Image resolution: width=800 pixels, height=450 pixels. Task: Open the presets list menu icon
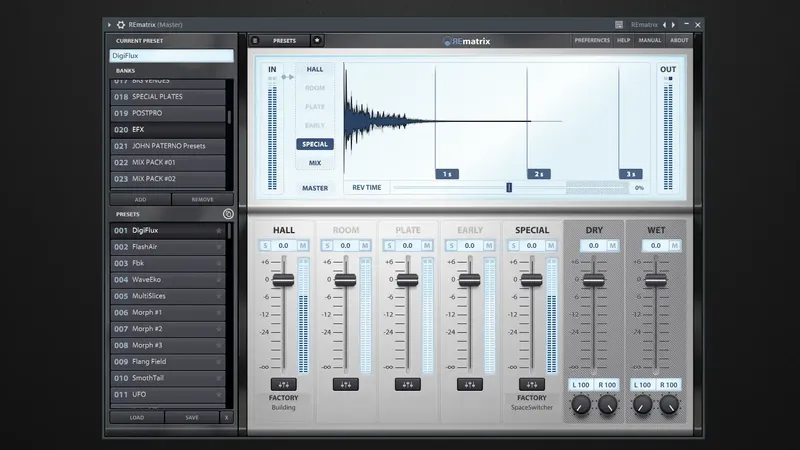(x=255, y=40)
